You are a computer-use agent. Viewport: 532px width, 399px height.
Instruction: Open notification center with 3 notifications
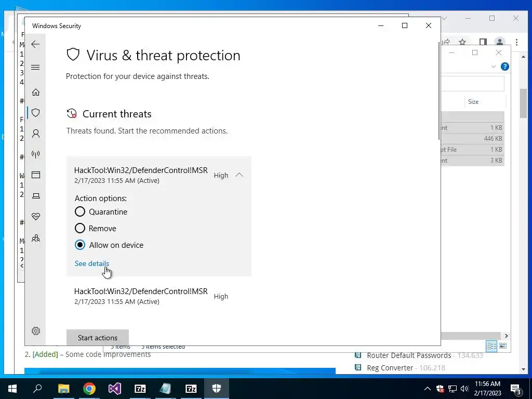click(x=516, y=389)
